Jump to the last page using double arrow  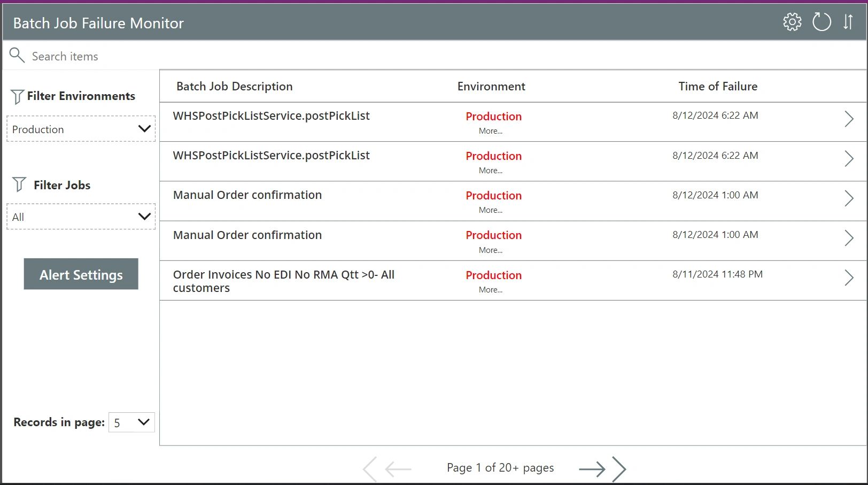620,469
